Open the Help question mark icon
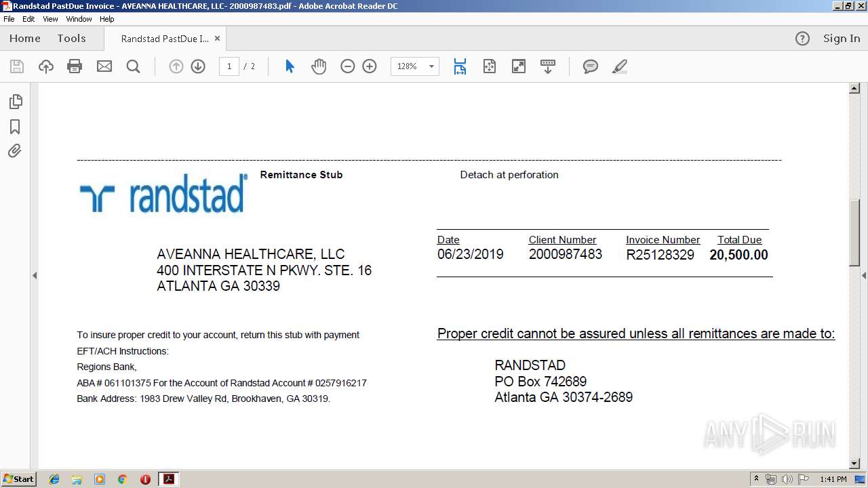 [x=802, y=39]
